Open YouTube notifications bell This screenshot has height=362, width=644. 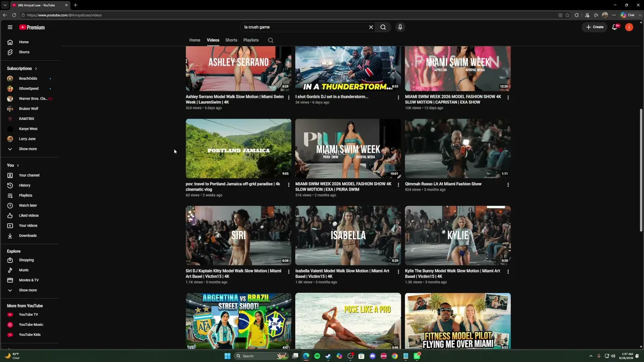pyautogui.click(x=615, y=27)
